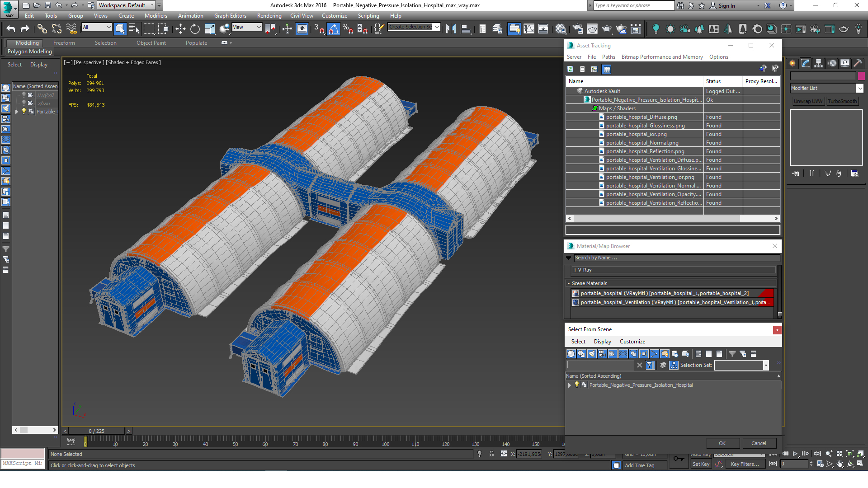The height and width of the screenshot is (488, 868).
Task: Click OK in Select From Scene dialog
Action: (722, 443)
